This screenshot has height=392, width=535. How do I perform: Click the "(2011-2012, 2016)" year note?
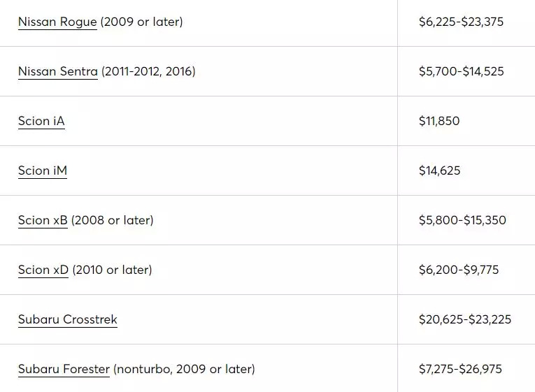tap(148, 71)
